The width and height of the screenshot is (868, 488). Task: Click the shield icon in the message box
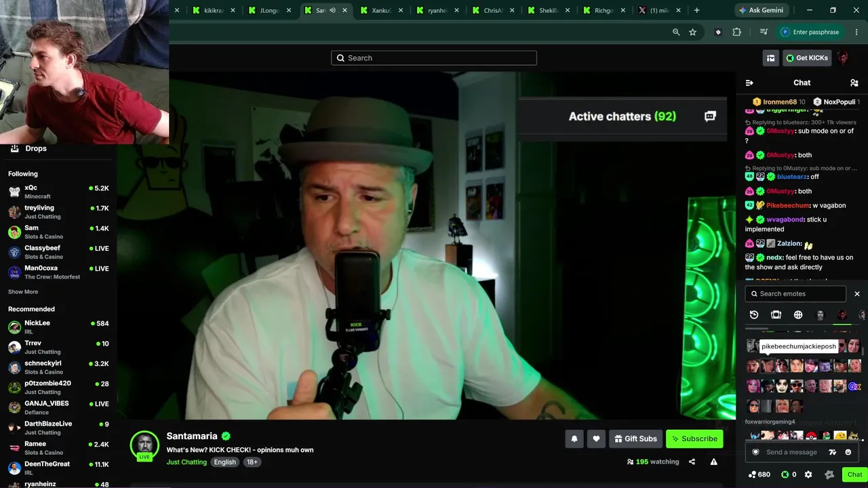click(x=756, y=453)
